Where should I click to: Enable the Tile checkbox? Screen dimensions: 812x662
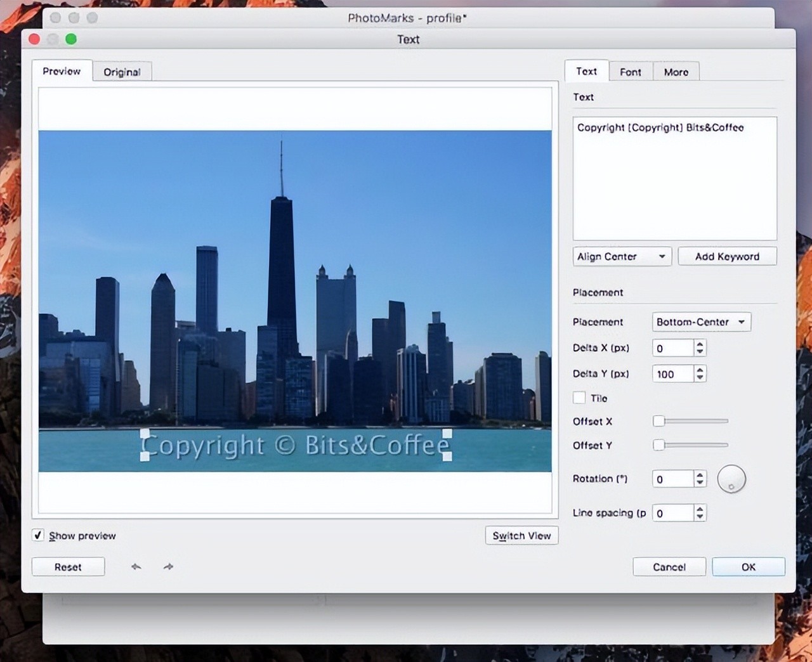pyautogui.click(x=579, y=398)
